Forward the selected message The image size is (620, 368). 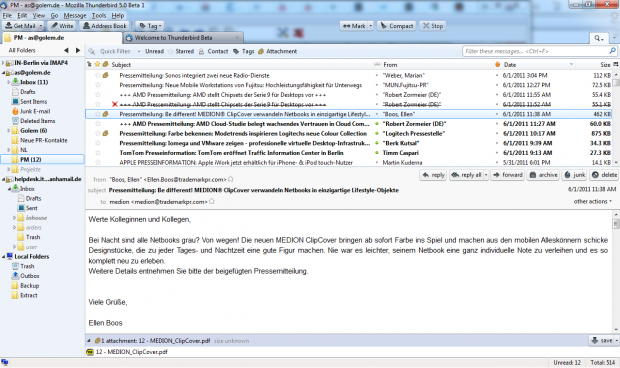coord(508,175)
